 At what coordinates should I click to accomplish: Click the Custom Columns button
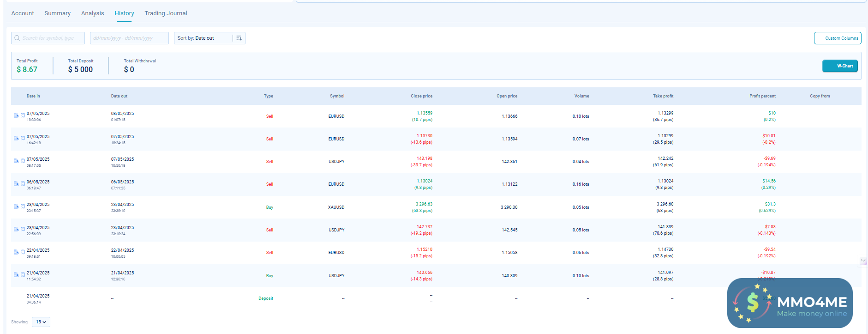click(837, 38)
